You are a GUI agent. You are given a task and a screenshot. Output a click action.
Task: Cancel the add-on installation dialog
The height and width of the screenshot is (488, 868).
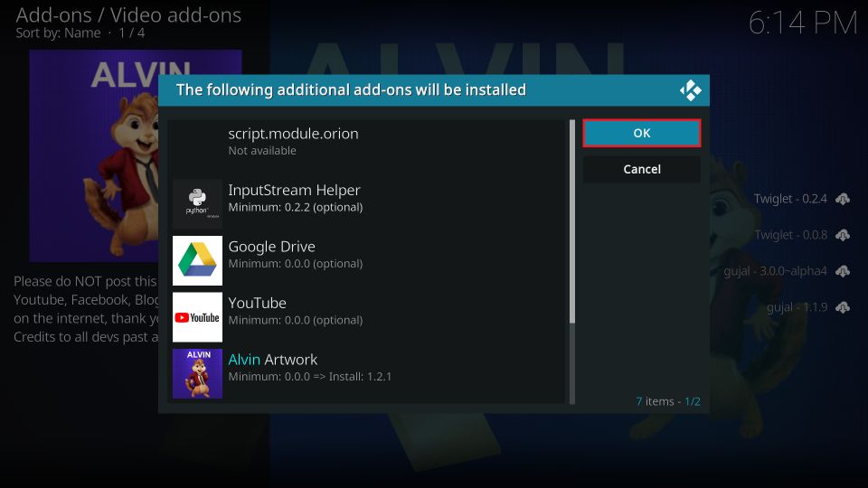[x=642, y=169]
